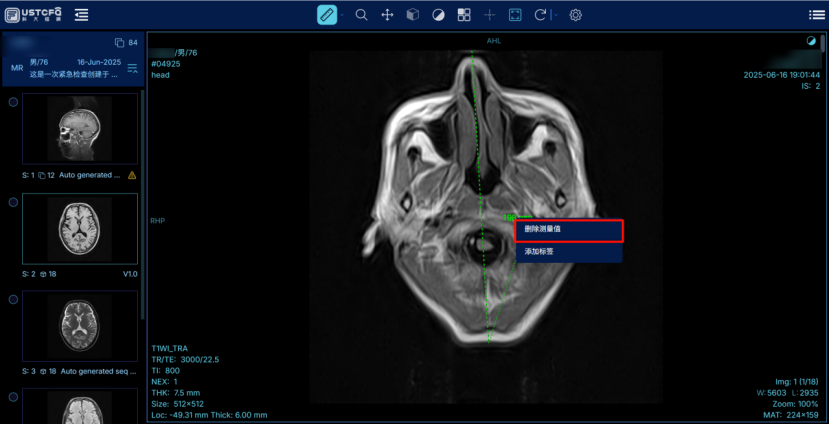Open the list menu at top right
This screenshot has width=829, height=425.
816,15
